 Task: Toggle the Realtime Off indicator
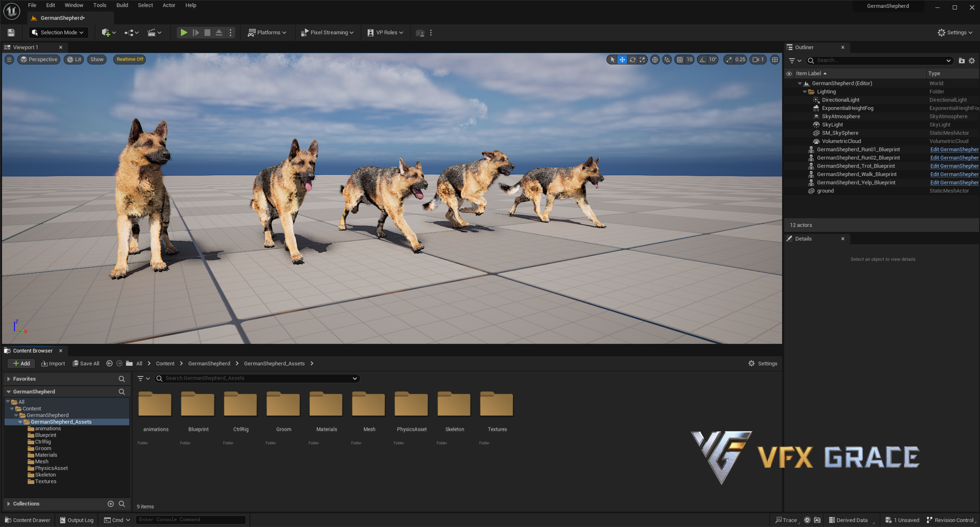pos(130,60)
